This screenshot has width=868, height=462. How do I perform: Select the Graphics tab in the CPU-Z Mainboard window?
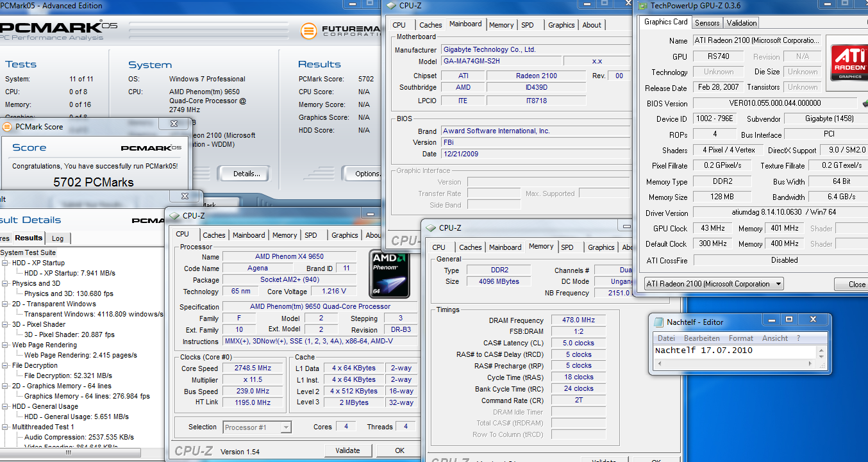[561, 25]
